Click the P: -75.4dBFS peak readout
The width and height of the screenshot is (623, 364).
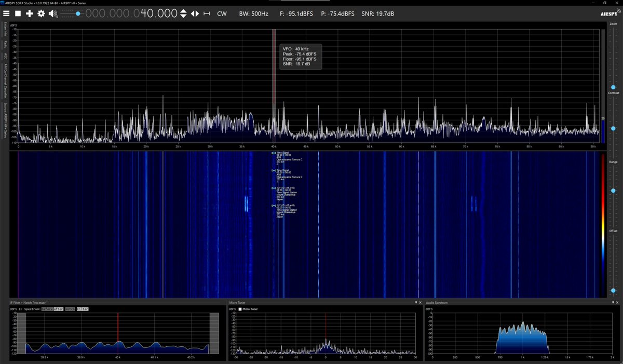point(338,14)
